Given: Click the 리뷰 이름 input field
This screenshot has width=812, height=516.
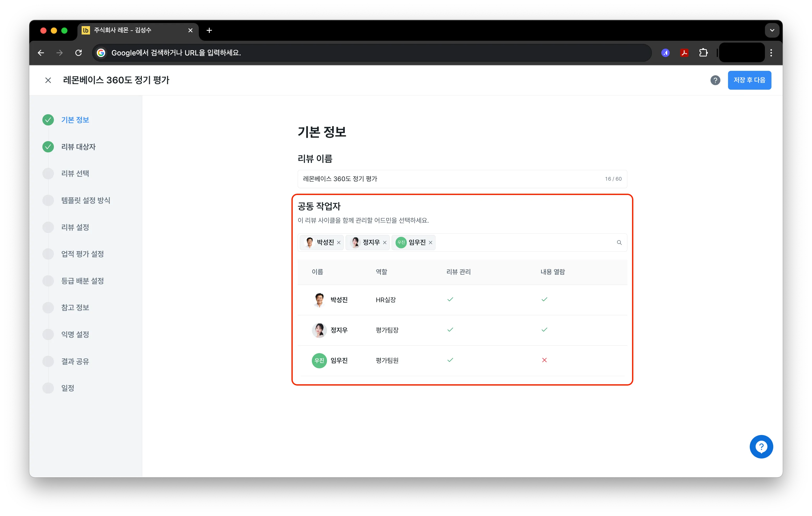Looking at the screenshot, I should coord(462,179).
